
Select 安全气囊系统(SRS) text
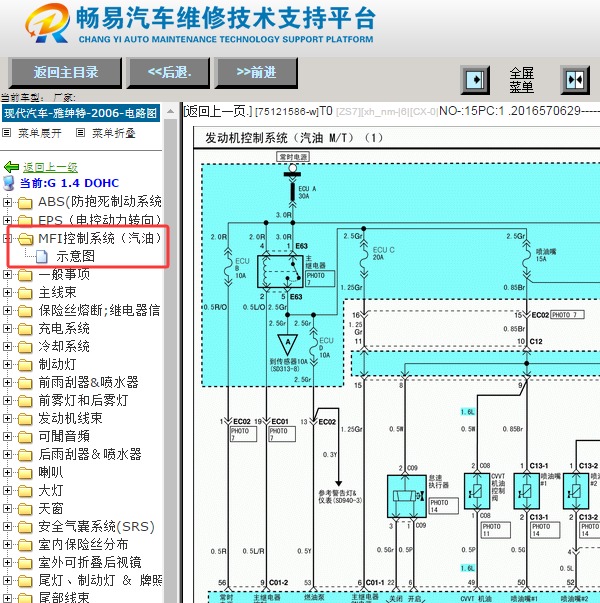(x=96, y=526)
